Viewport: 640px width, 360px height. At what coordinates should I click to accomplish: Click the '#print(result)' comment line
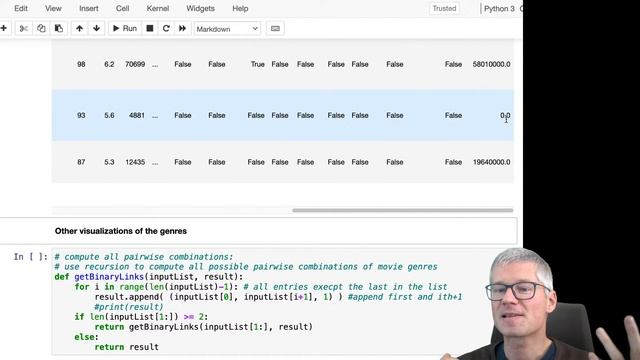[129, 307]
